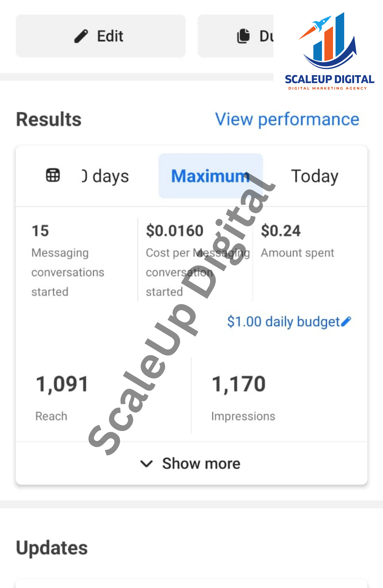
Task: Expand results with Show more chevron
Action: [x=147, y=463]
